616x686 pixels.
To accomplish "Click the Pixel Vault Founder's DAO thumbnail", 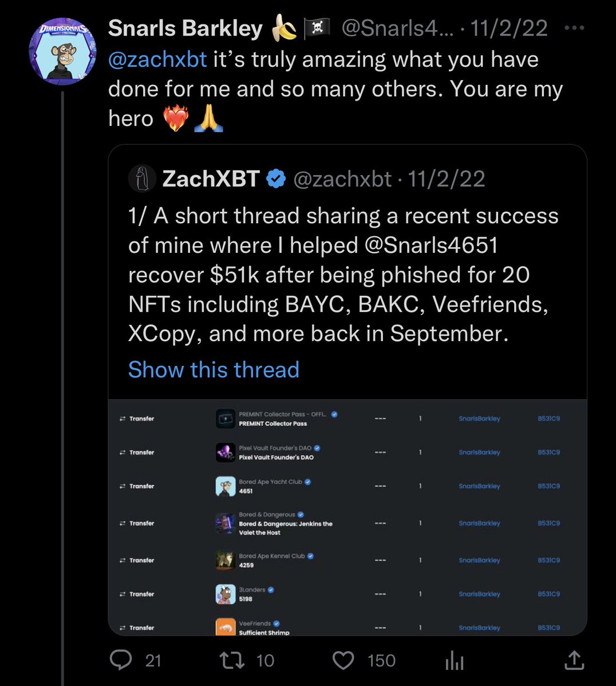I will 226,453.
